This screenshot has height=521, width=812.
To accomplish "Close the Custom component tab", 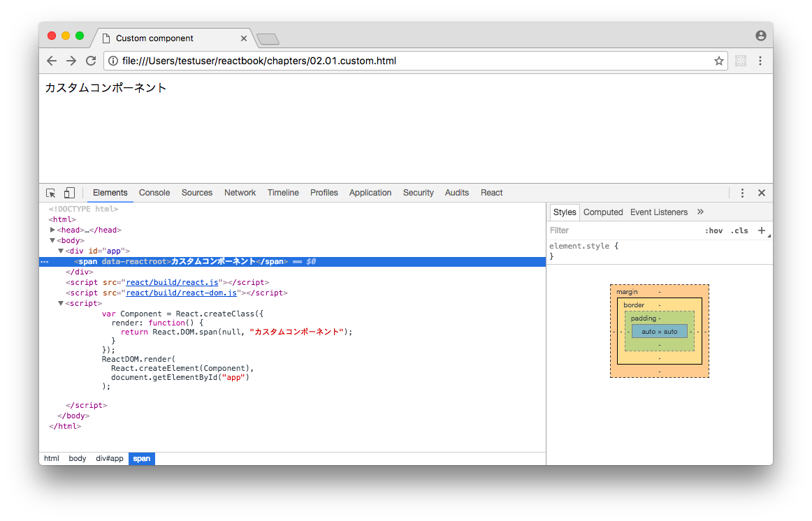I will click(x=243, y=38).
